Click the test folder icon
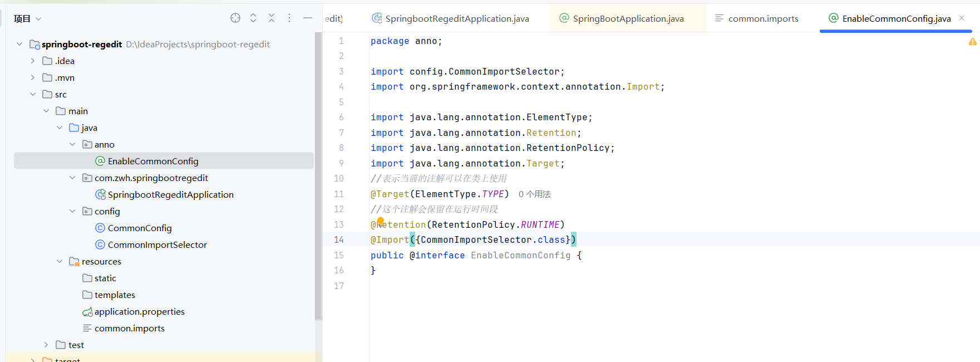 point(61,345)
